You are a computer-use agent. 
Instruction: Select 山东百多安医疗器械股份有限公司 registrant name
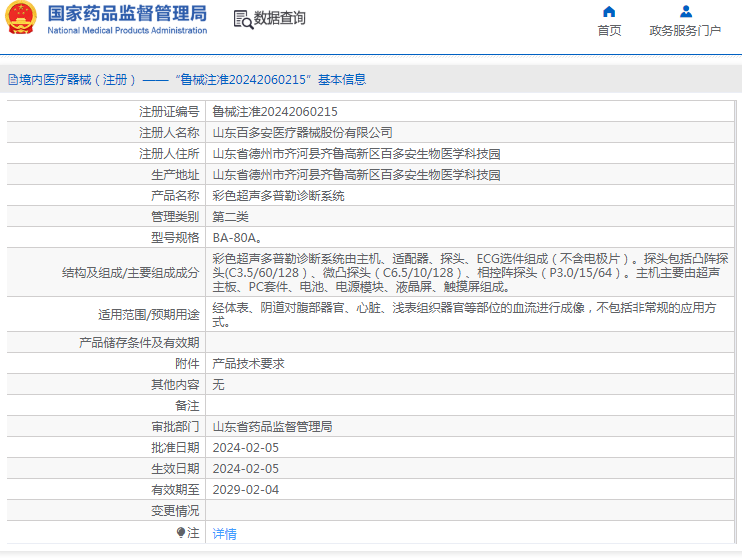pos(302,133)
